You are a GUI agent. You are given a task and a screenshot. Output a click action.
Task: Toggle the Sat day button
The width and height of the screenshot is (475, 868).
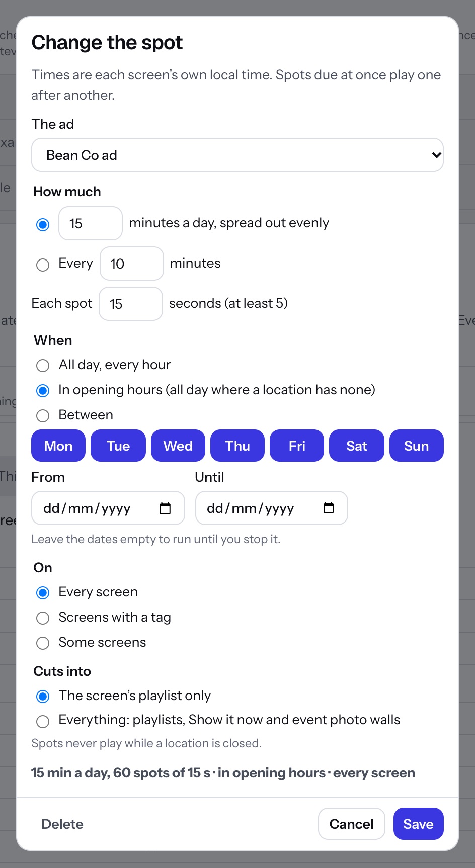pos(357,446)
